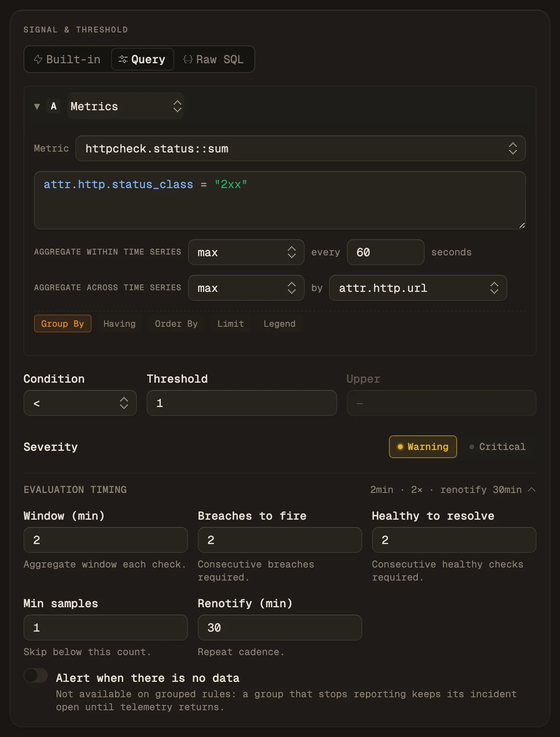Toggle Alert when there is no data
The height and width of the screenshot is (737, 560).
click(x=36, y=675)
